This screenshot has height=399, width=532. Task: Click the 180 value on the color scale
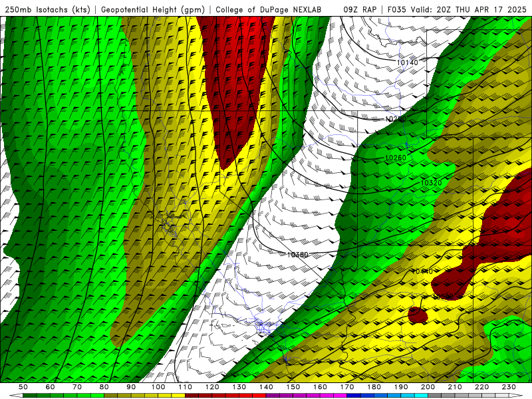[x=374, y=387]
